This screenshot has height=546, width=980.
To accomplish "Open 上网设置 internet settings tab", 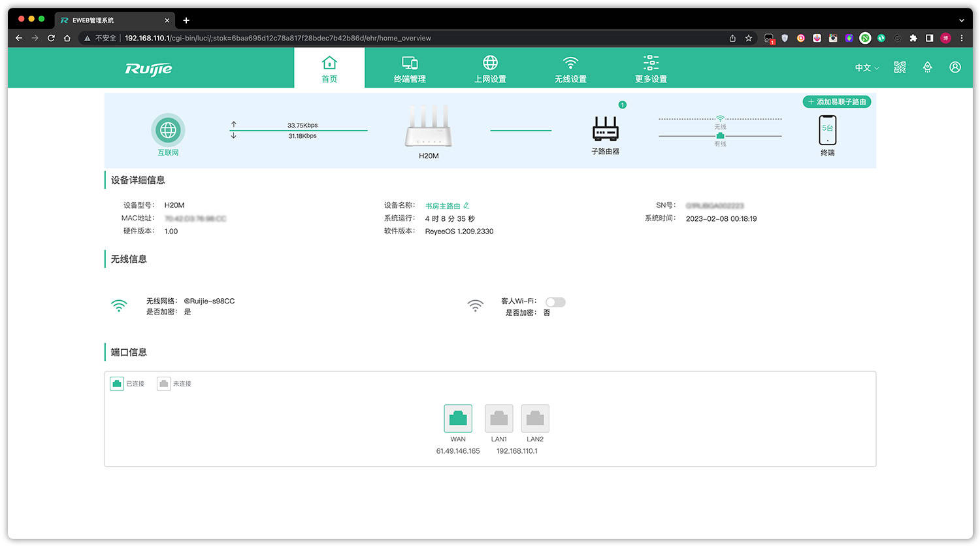I will click(490, 68).
